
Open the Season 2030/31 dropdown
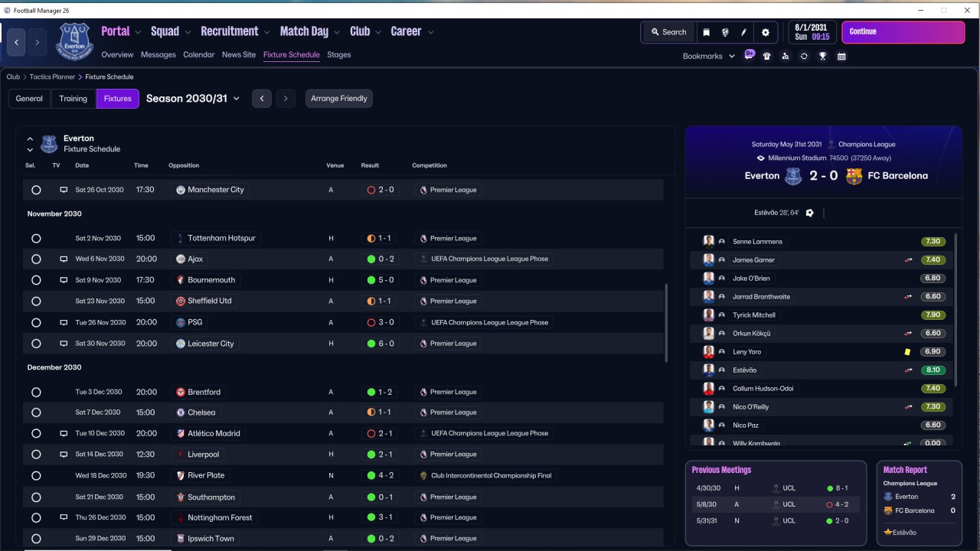pos(193,98)
